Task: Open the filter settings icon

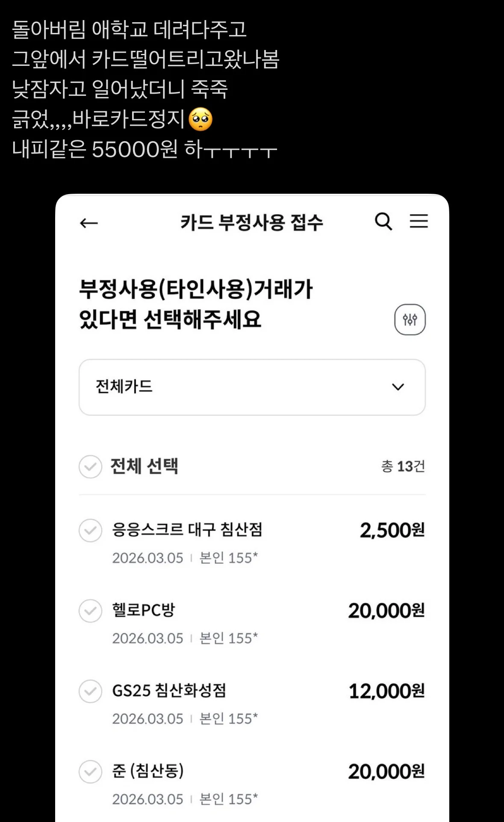Action: (x=410, y=319)
